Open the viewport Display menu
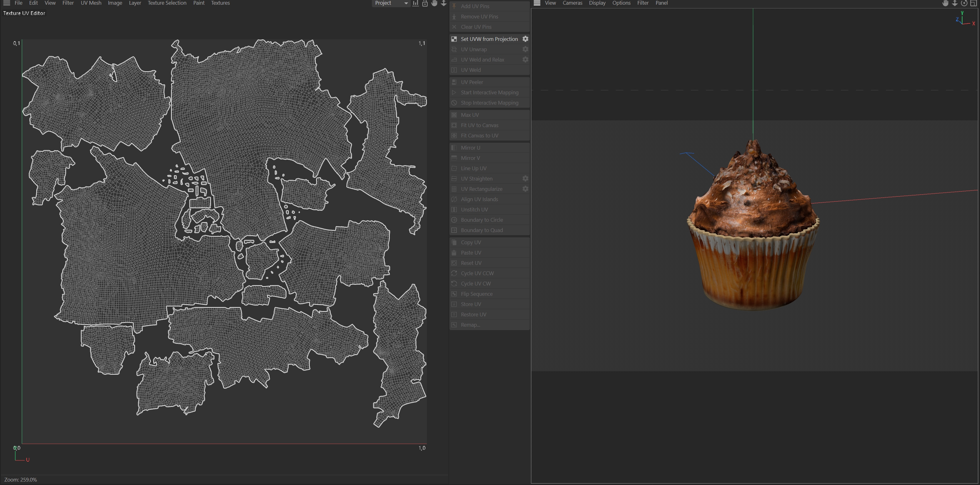This screenshot has width=980, height=485. pyautogui.click(x=597, y=3)
